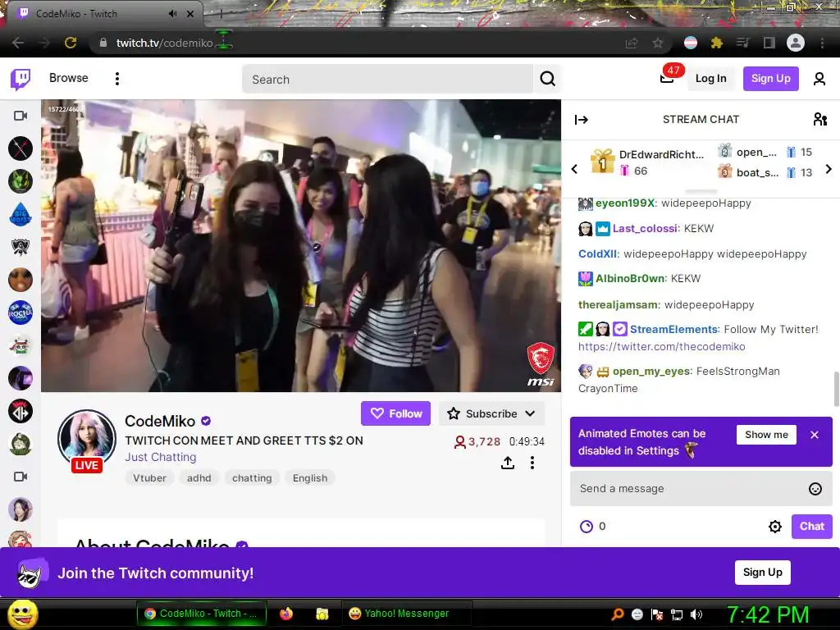Show next gift leaderboard entry
Screen dimensions: 840x630
point(829,169)
